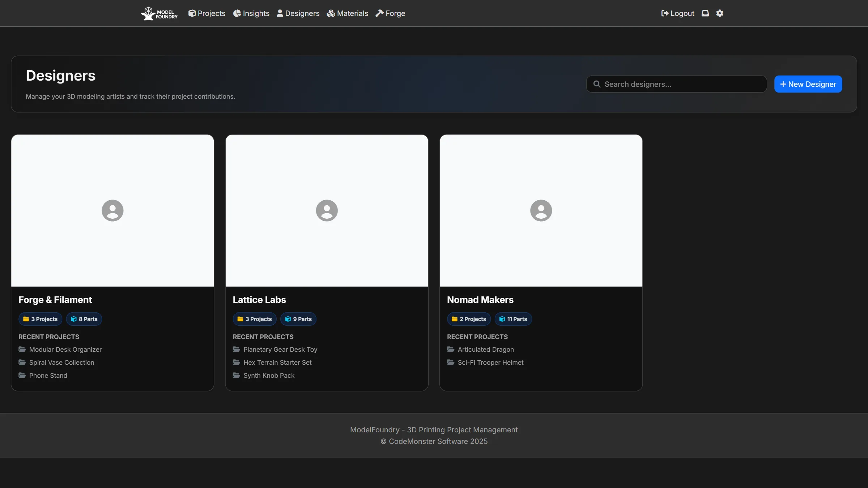
Task: Open the Modular Desk Organizer project
Action: (x=65, y=350)
